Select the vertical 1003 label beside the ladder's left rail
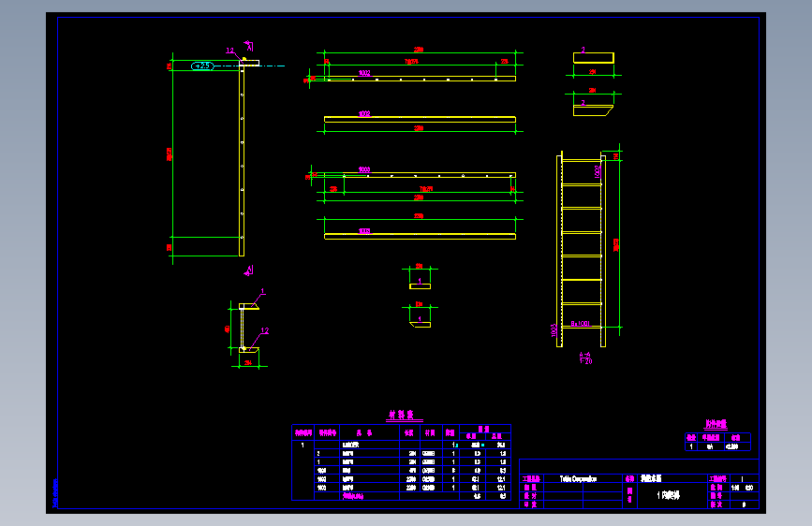Screen dimensions: 812x526 (554, 330)
